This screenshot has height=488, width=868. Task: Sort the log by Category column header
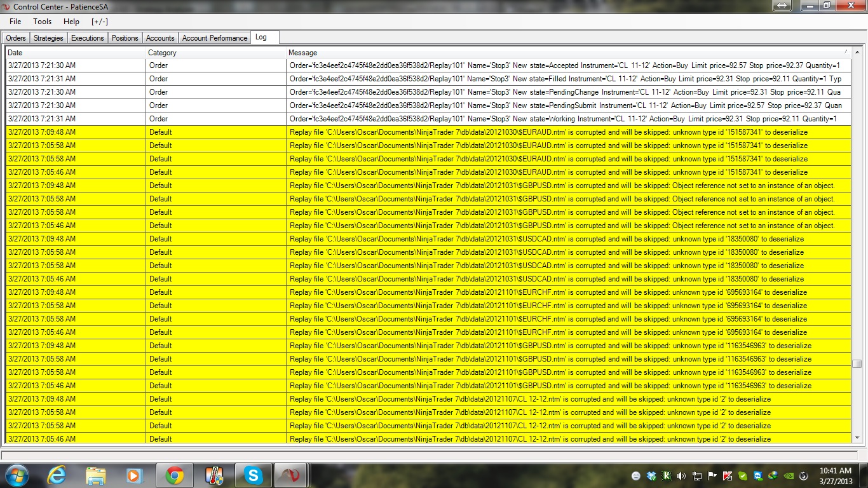(x=216, y=53)
